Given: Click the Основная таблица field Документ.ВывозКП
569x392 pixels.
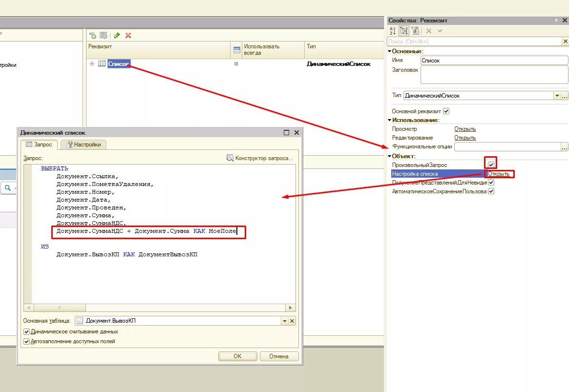Looking at the screenshot, I should pos(178,321).
